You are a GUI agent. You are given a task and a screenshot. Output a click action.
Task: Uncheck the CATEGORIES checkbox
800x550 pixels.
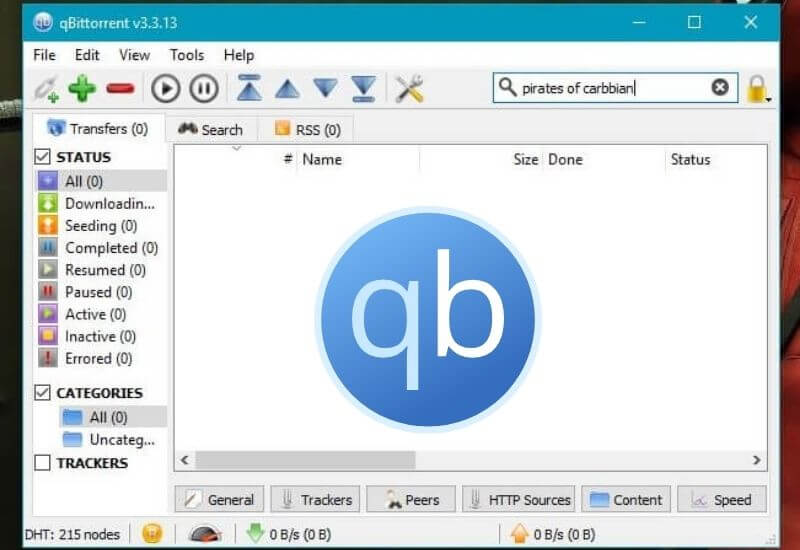[43, 393]
